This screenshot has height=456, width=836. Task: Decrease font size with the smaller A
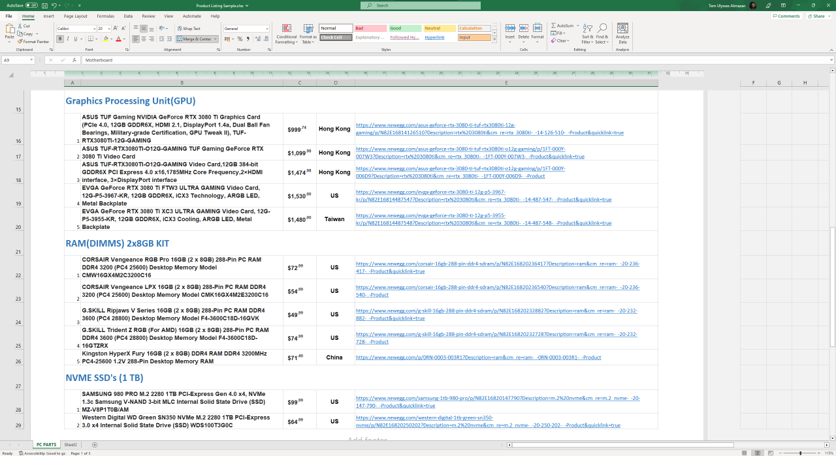pos(124,28)
